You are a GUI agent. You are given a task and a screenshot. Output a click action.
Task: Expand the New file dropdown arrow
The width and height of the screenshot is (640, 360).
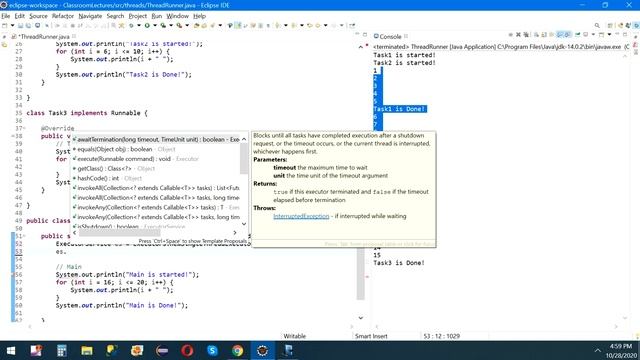point(13,25)
